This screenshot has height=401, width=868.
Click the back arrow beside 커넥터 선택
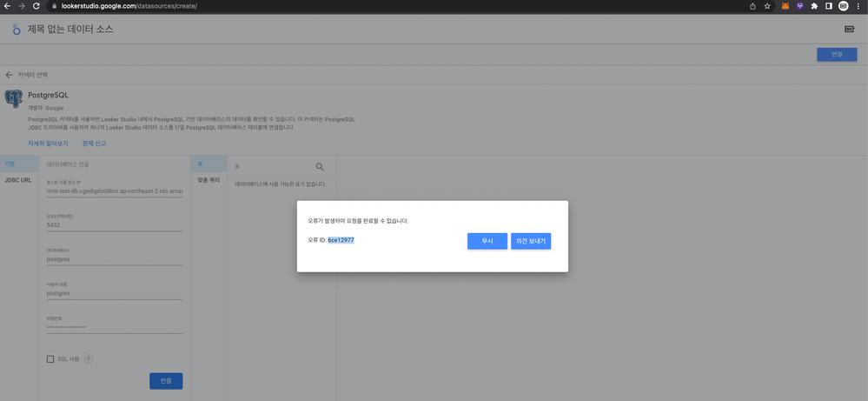tap(9, 75)
